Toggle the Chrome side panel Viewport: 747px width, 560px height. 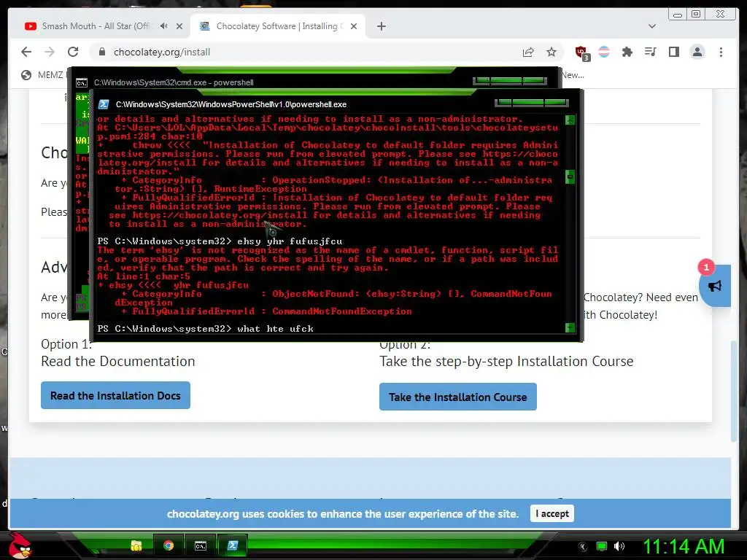click(x=673, y=52)
